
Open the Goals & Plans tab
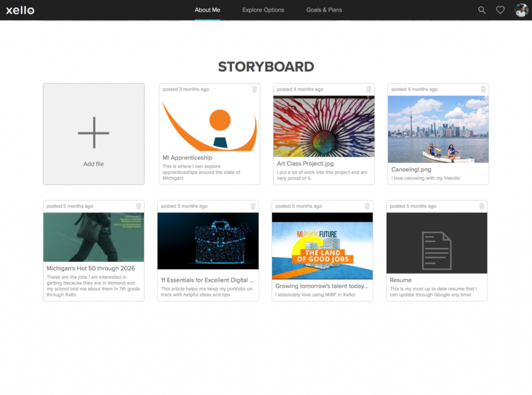[324, 10]
